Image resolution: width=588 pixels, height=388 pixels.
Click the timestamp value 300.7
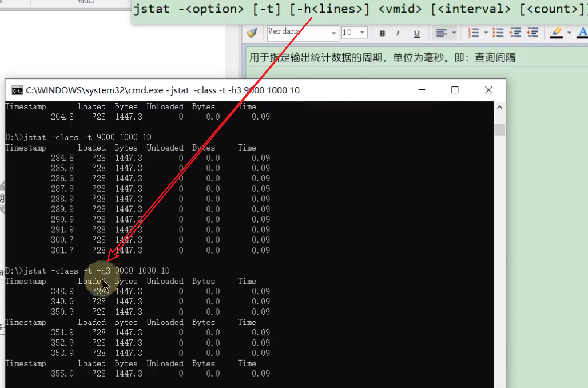tap(62, 240)
